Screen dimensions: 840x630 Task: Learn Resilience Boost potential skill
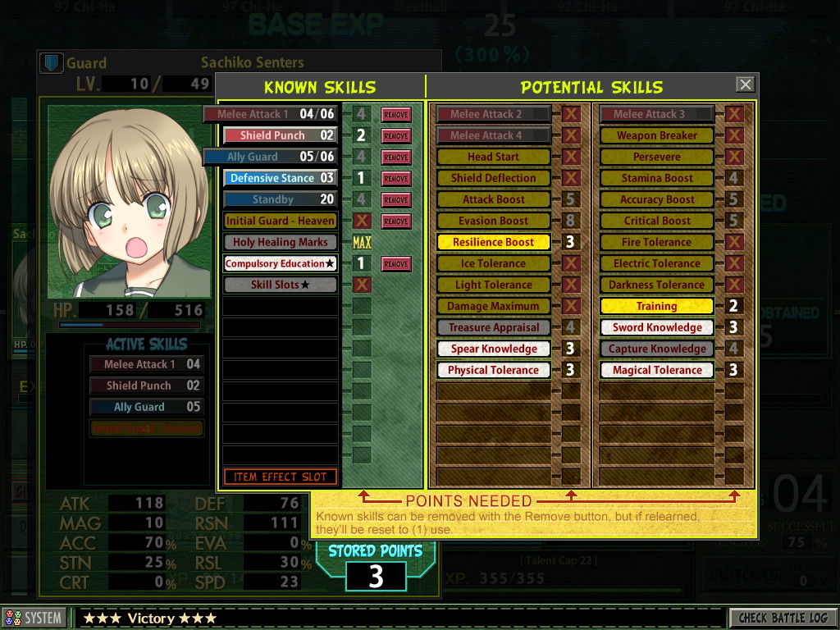[x=493, y=242]
